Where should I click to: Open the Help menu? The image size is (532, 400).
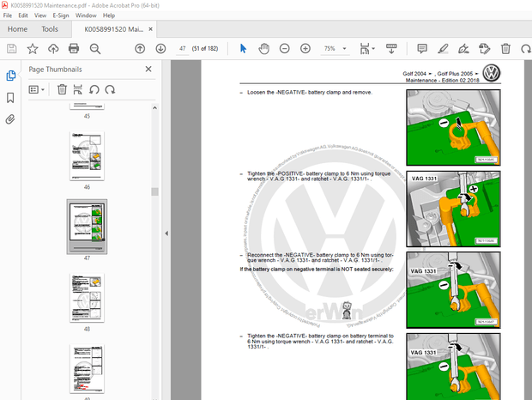(x=109, y=15)
